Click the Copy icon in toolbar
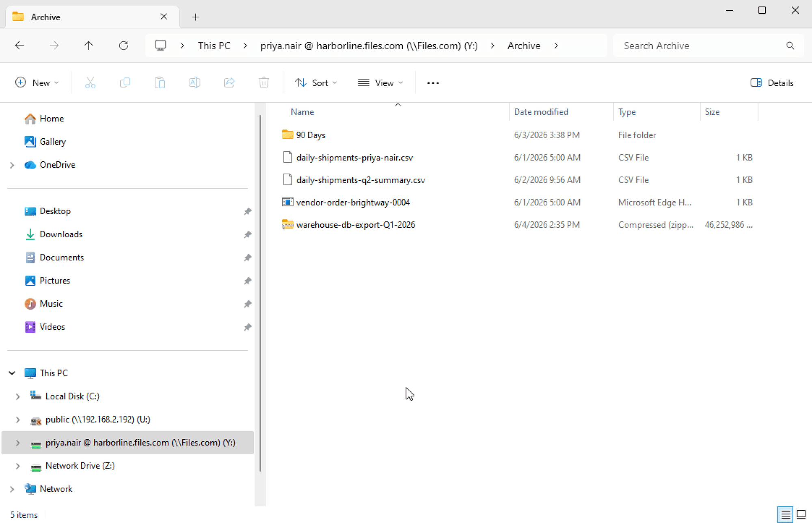812x523 pixels. pyautogui.click(x=125, y=83)
